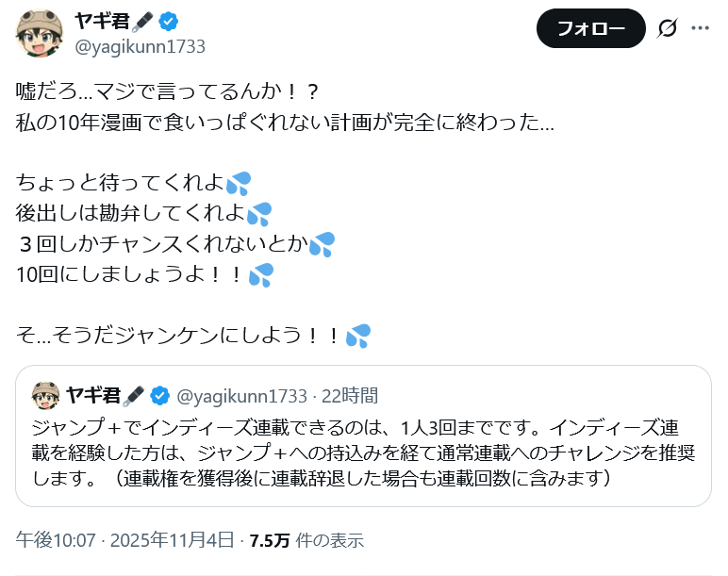Click the droplet emoji after ３回しかチャンスくれないとか
728x576 pixels.
click(x=322, y=244)
